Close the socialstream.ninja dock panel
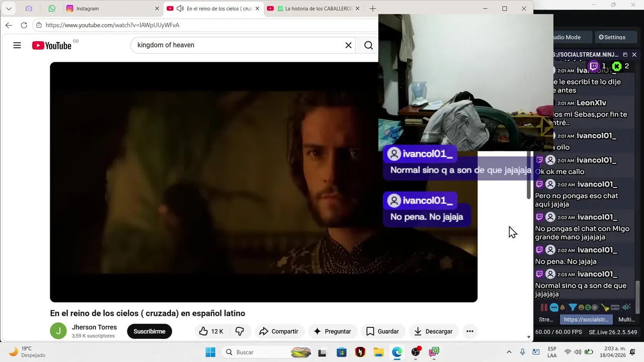 634,54
